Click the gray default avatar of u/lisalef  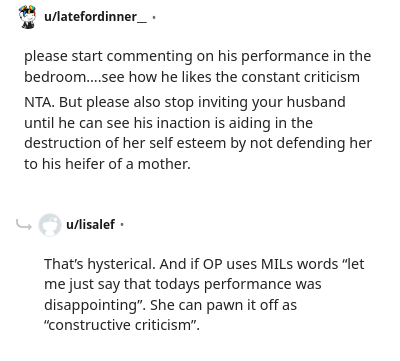pos(50,225)
